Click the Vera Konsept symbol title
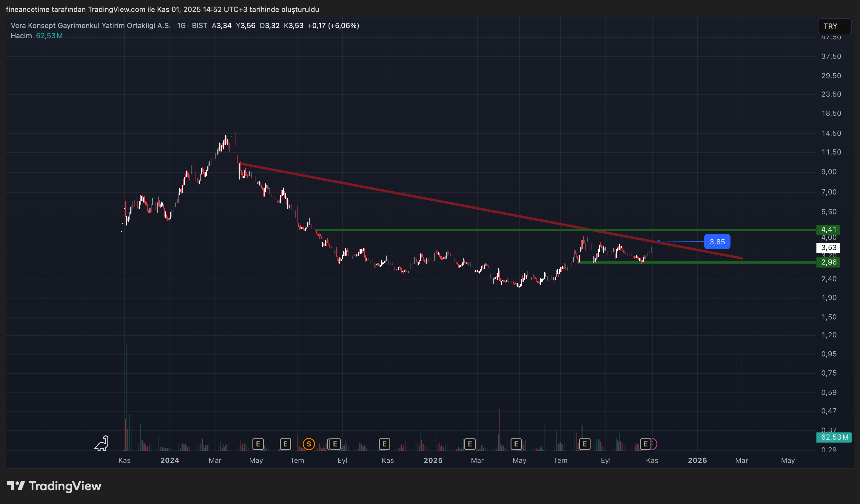Viewport: 860px width, 504px height. point(90,26)
